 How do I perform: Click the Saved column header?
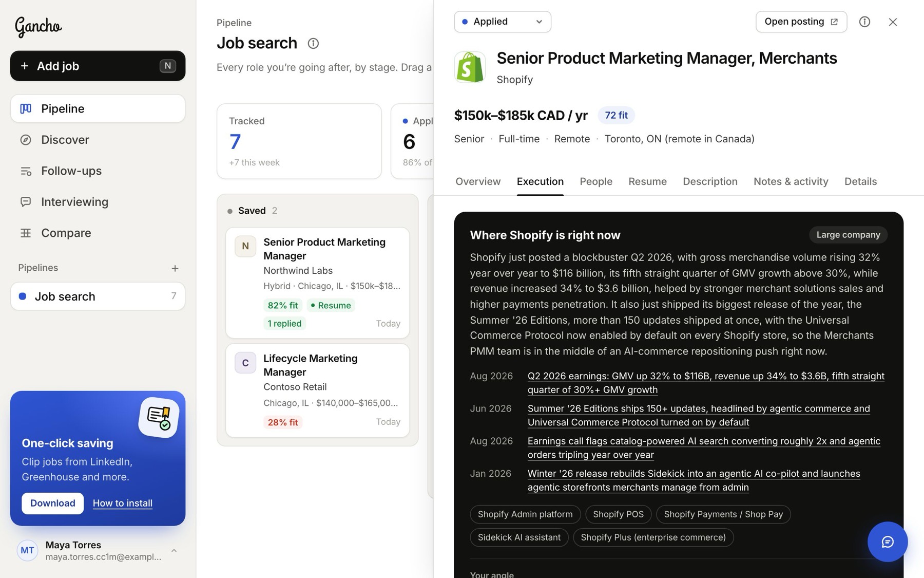pos(252,211)
